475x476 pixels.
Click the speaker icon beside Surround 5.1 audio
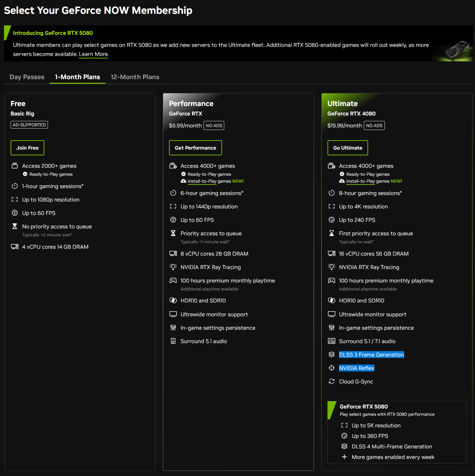pyautogui.click(x=173, y=341)
